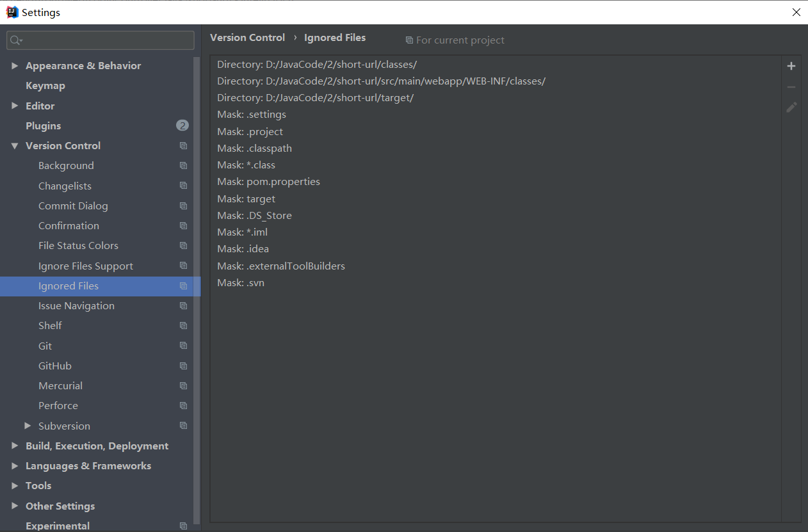808x532 pixels.
Task: Collapse the Version Control section
Action: tap(15, 146)
